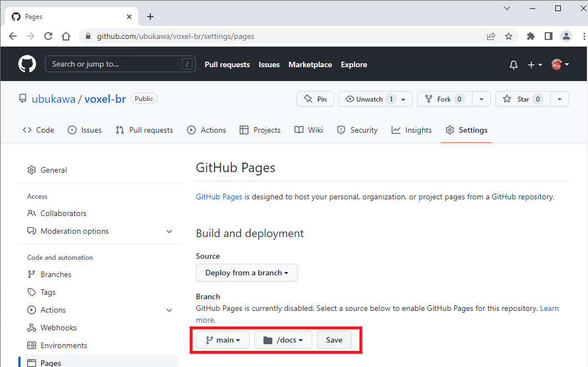The image size is (588, 367).
Task: Pin the repository
Action: coord(315,99)
